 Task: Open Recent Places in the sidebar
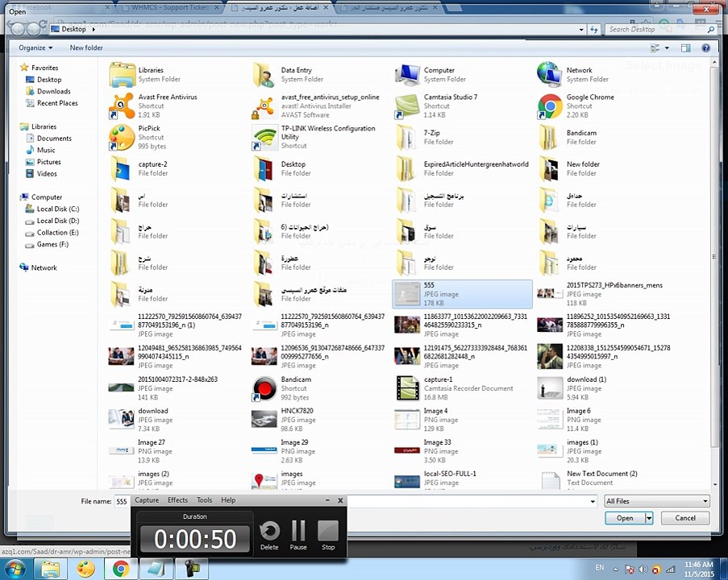[57, 103]
